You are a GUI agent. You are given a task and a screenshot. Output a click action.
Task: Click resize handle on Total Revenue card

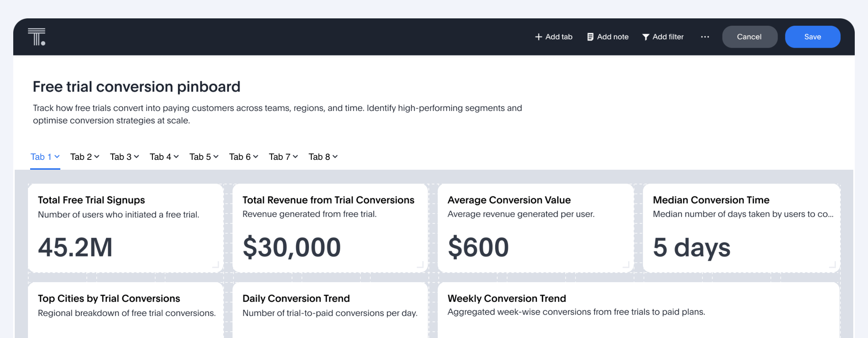coord(420,265)
